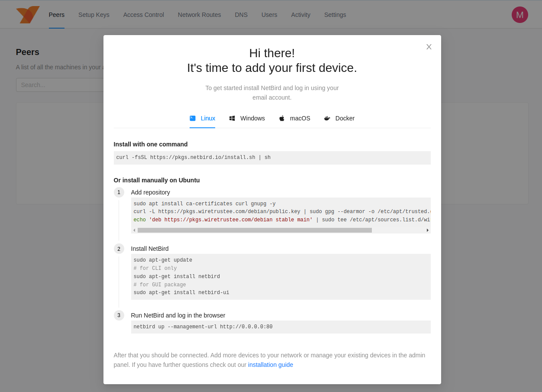This screenshot has height=392, width=542.
Task: Close the add device dialog
Action: pyautogui.click(x=429, y=47)
